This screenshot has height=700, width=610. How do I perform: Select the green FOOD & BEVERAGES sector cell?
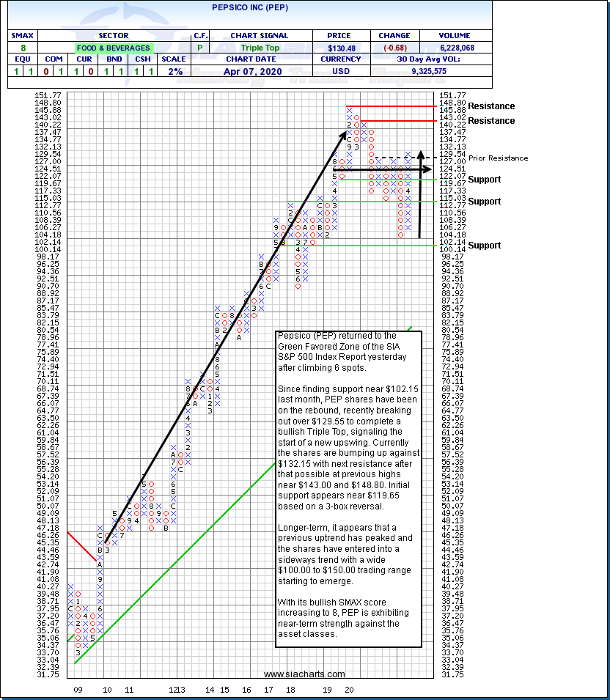112,48
